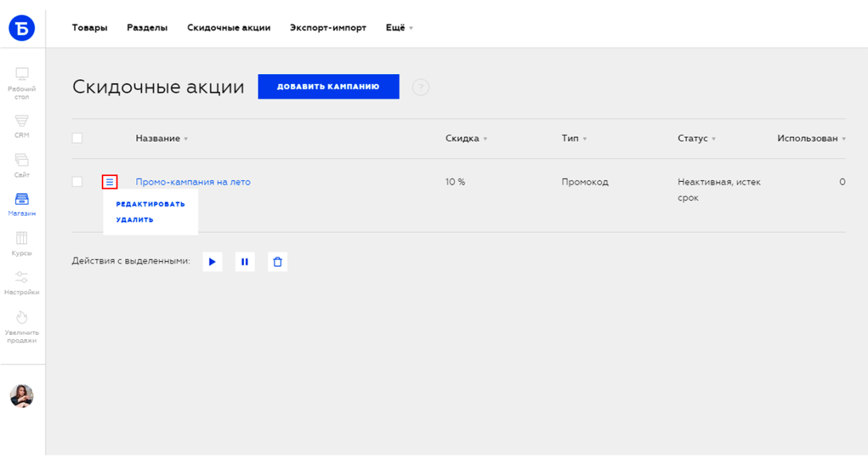This screenshot has height=465, width=868.
Task: Activate selected campaigns with play icon
Action: click(x=213, y=261)
